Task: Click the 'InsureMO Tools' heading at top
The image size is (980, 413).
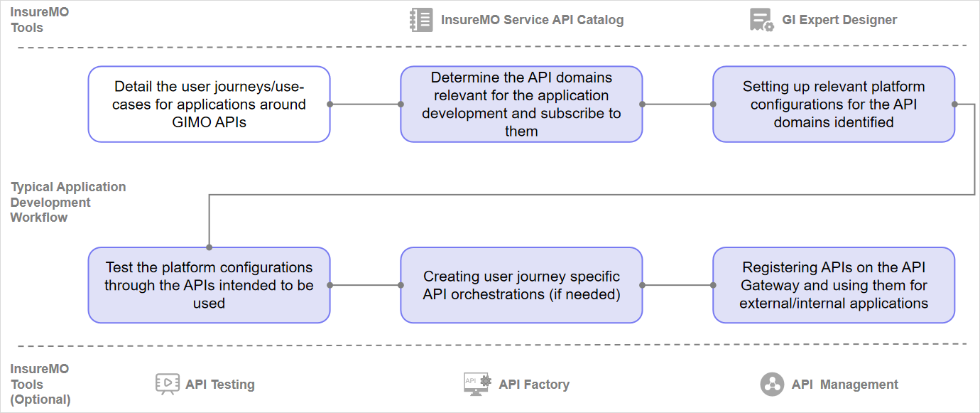Action: click(x=40, y=20)
